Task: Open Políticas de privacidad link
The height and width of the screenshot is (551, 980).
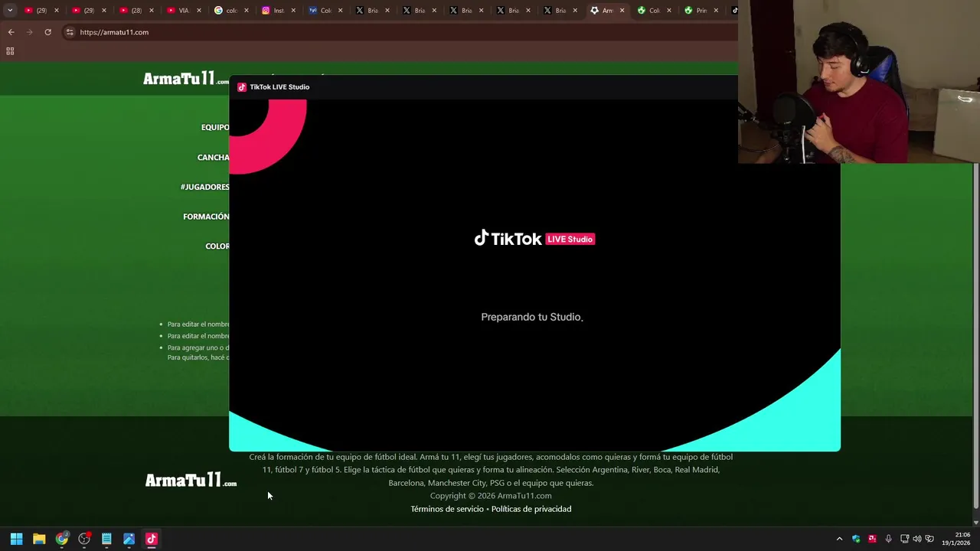Action: [x=531, y=509]
